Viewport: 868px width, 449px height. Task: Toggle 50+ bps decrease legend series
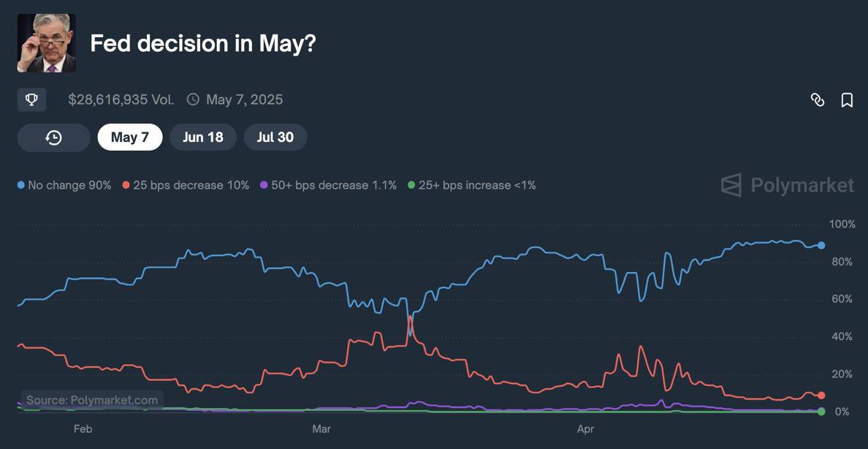[328, 186]
